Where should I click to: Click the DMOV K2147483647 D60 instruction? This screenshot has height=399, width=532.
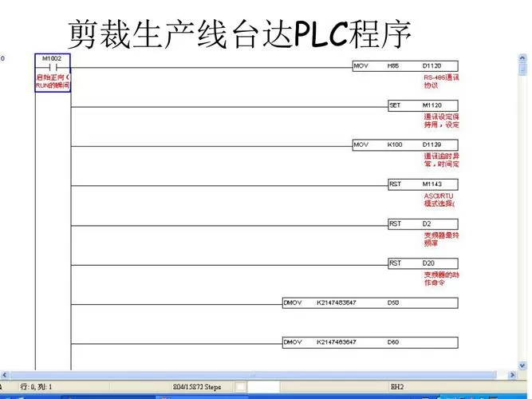(370, 342)
